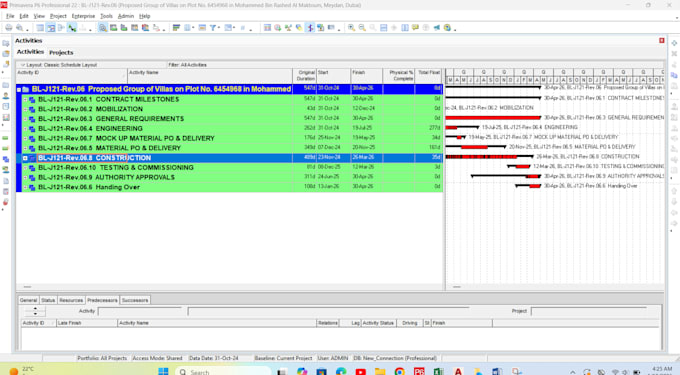Click the Zoom In magnifier icon

351,28
